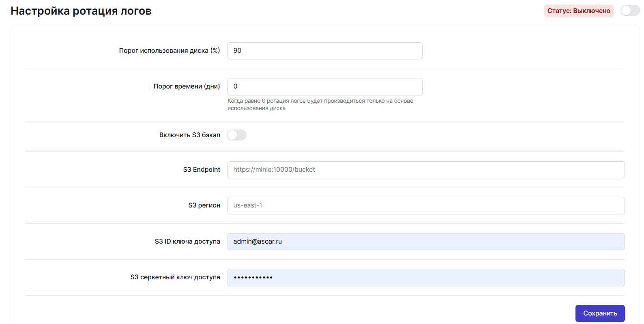Focus the S3 access key ID field
The image size is (644, 324).
coord(426,242)
